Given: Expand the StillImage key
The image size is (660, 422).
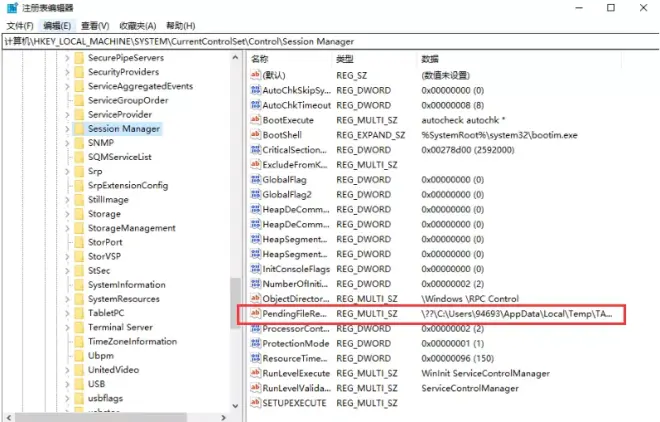Looking at the screenshot, I should tap(67, 199).
